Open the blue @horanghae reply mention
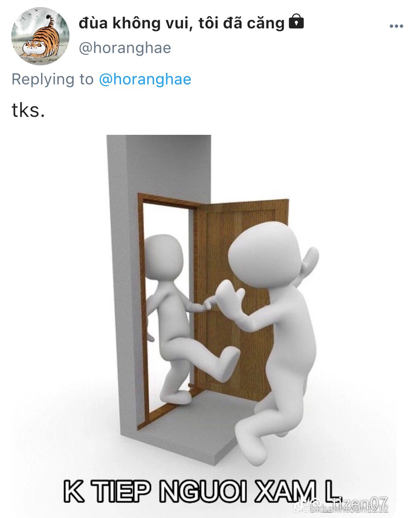Viewport: 420px width, 518px height. 145,80
